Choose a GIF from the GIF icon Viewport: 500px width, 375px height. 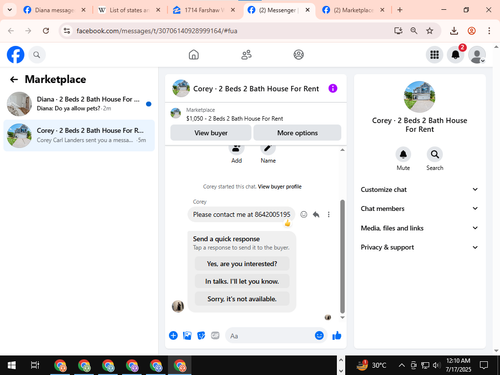tap(215, 335)
